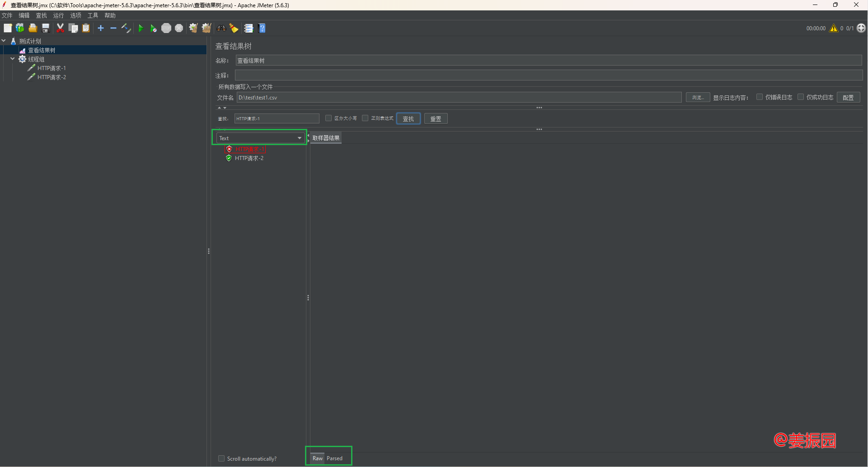The width and height of the screenshot is (868, 467).
Task: Shut down threads gracefully
Action: tap(179, 28)
